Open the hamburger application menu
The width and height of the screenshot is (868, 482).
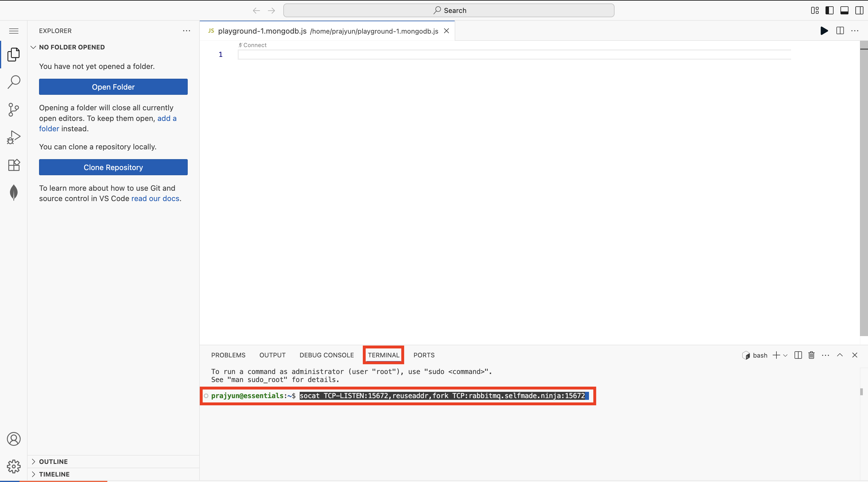point(14,31)
